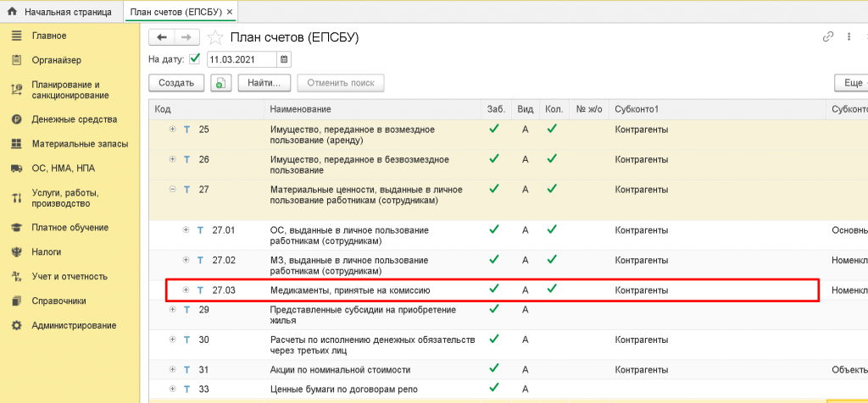Open the calendar date picker icon
This screenshot has width=868, height=403.
click(284, 59)
